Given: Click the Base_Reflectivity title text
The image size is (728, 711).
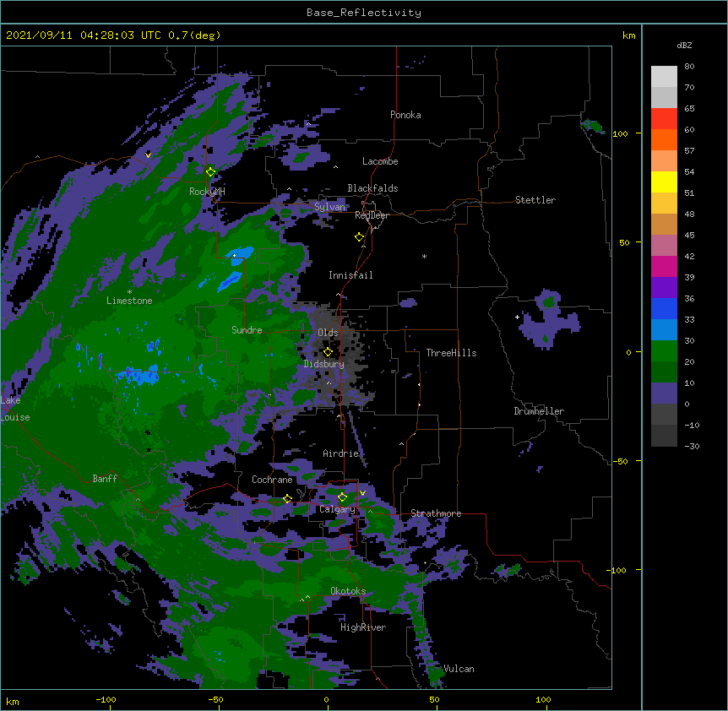Looking at the screenshot, I should click(364, 13).
